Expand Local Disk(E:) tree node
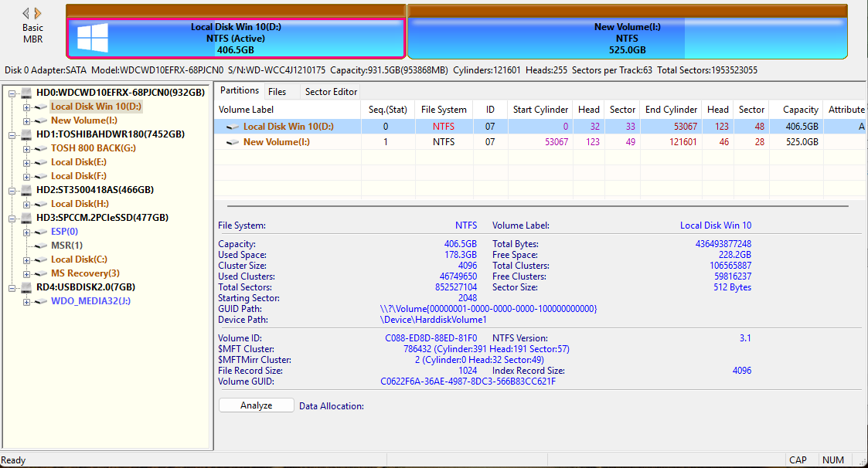 click(26, 163)
